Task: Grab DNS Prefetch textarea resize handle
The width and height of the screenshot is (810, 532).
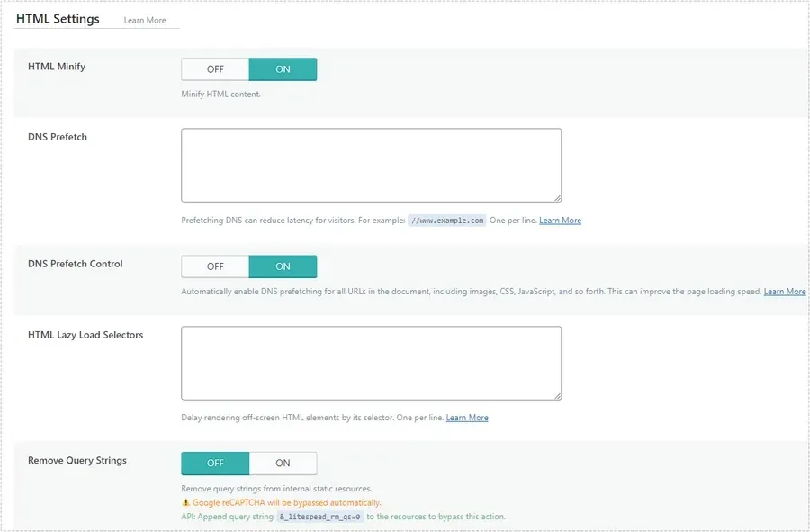Action: click(x=558, y=198)
